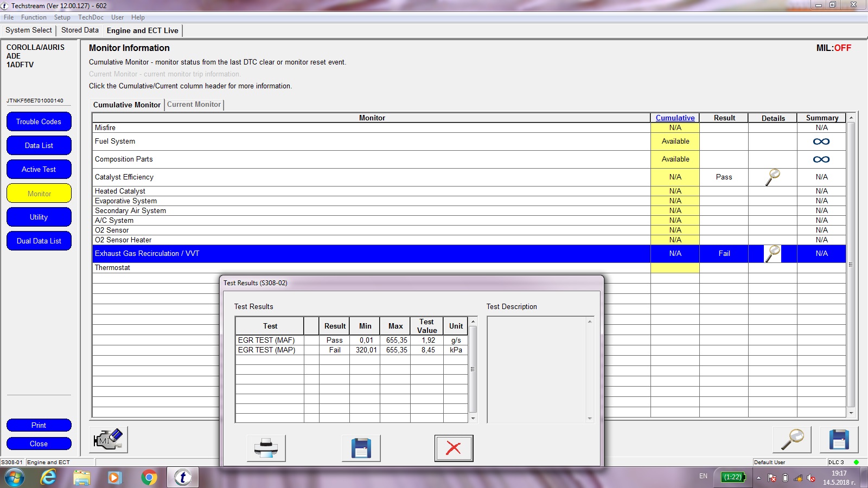Click the engine MIL icon button

108,440
